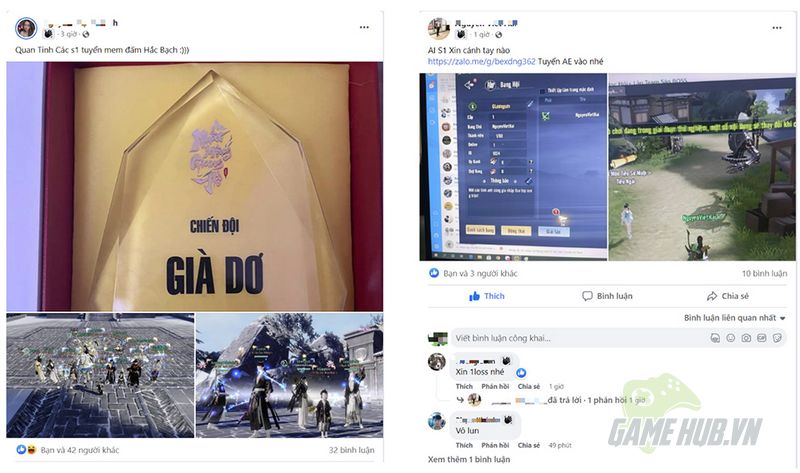Open the 32 bình luận count on left post
This screenshot has width=800, height=473.
[351, 450]
